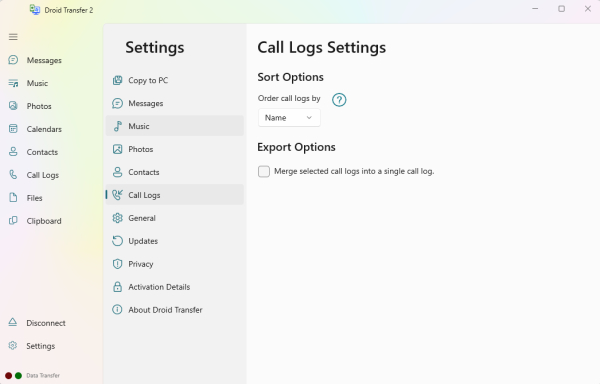The width and height of the screenshot is (600, 384).
Task: Click the Music note icon in left sidebar
Action: click(x=13, y=83)
